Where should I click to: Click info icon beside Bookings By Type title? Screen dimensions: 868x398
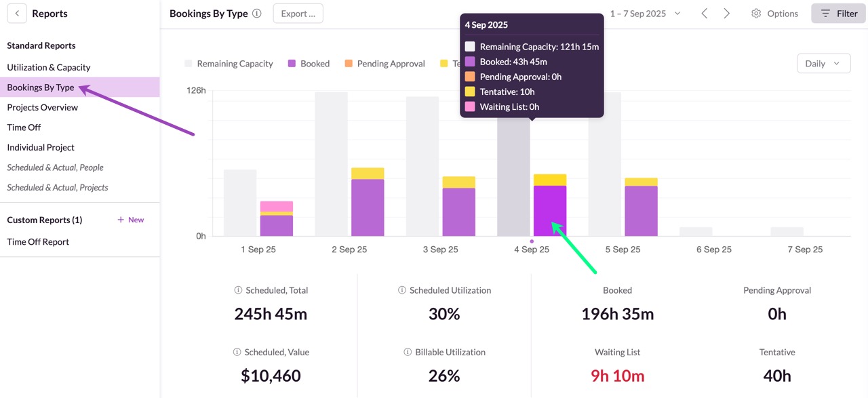[256, 14]
